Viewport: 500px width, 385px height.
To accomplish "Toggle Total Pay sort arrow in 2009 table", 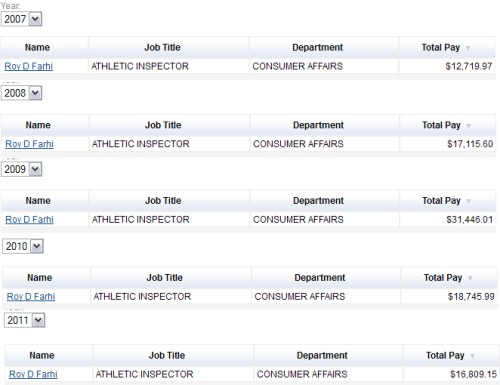I will coord(469,201).
